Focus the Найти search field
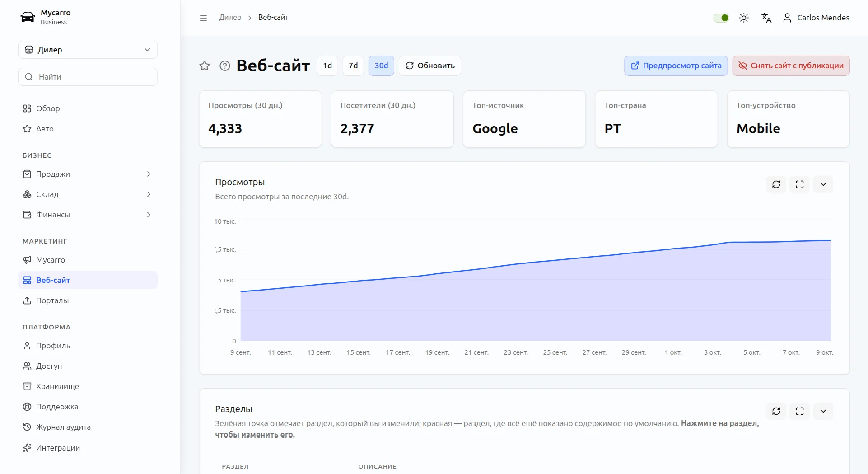 88,77
